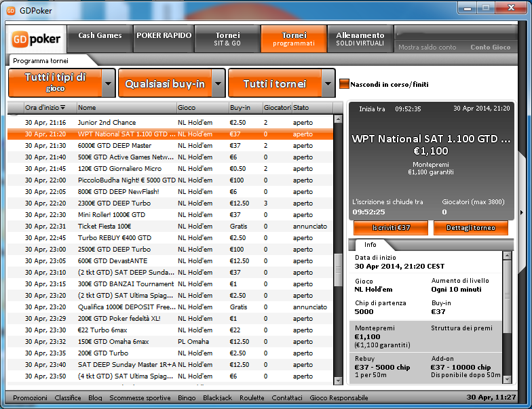Open Gioco Responsabile footer link
The height and width of the screenshot is (409, 532).
coord(339,397)
